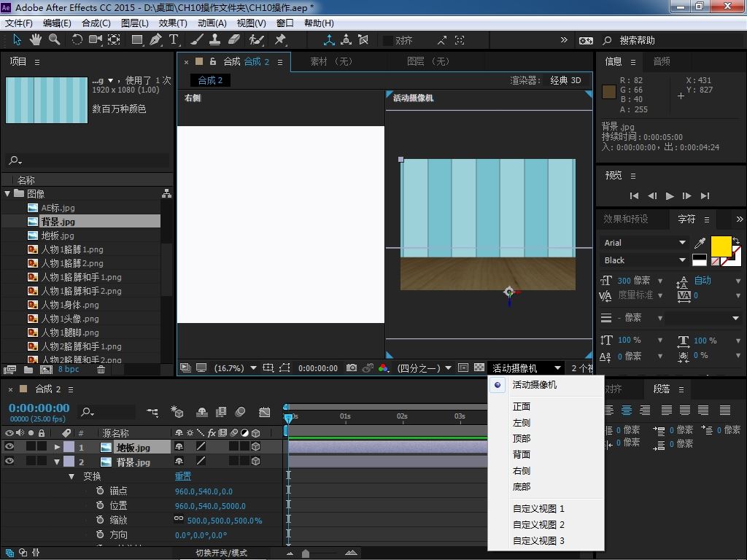Screen dimensions: 747x560
Task: Toggle scale constrain-proportions link
Action: click(x=179, y=518)
